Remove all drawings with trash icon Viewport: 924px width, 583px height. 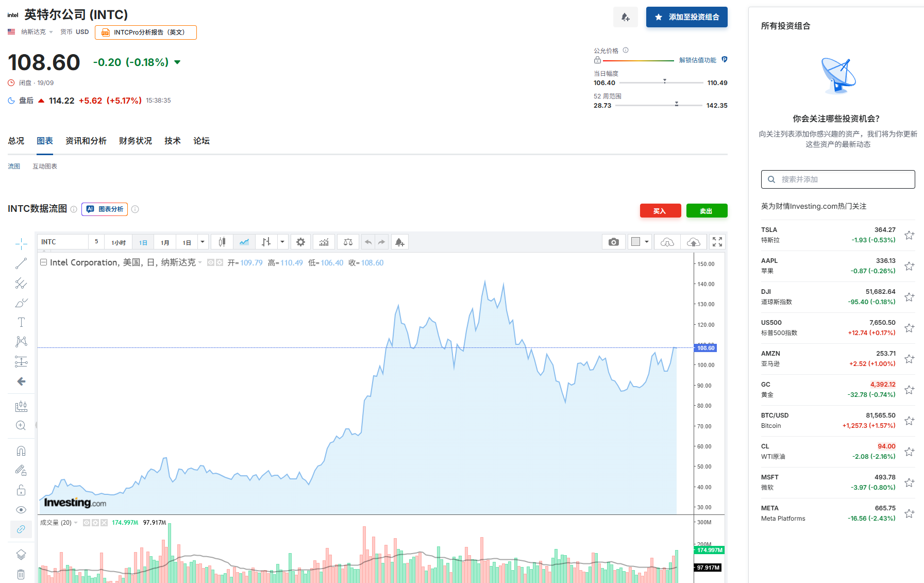[x=21, y=574]
